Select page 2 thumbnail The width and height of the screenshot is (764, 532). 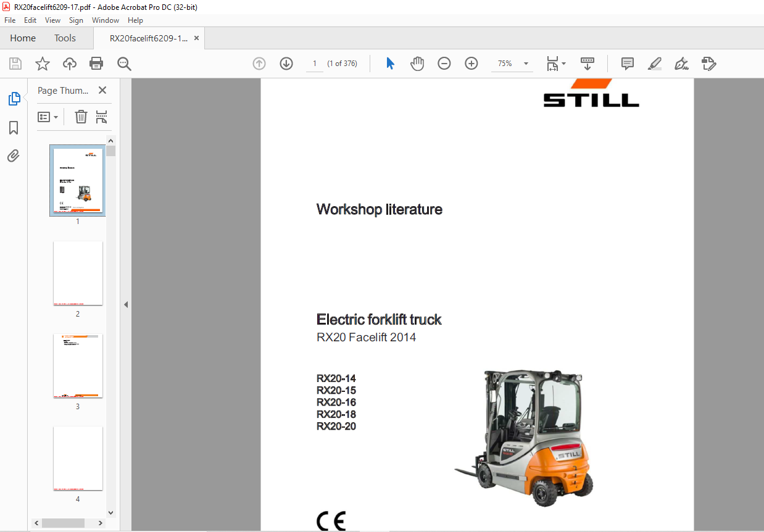[78, 273]
